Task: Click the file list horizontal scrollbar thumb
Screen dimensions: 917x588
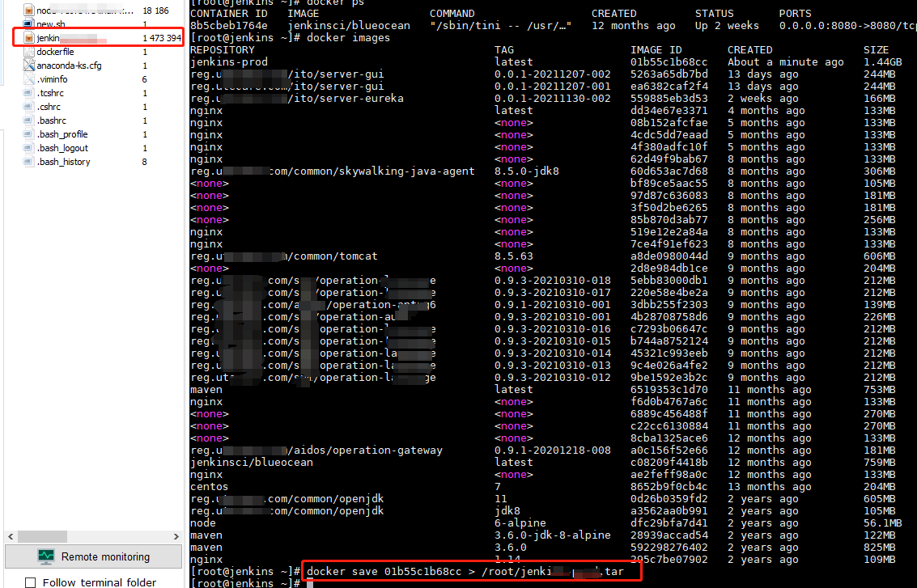Action: (42, 536)
